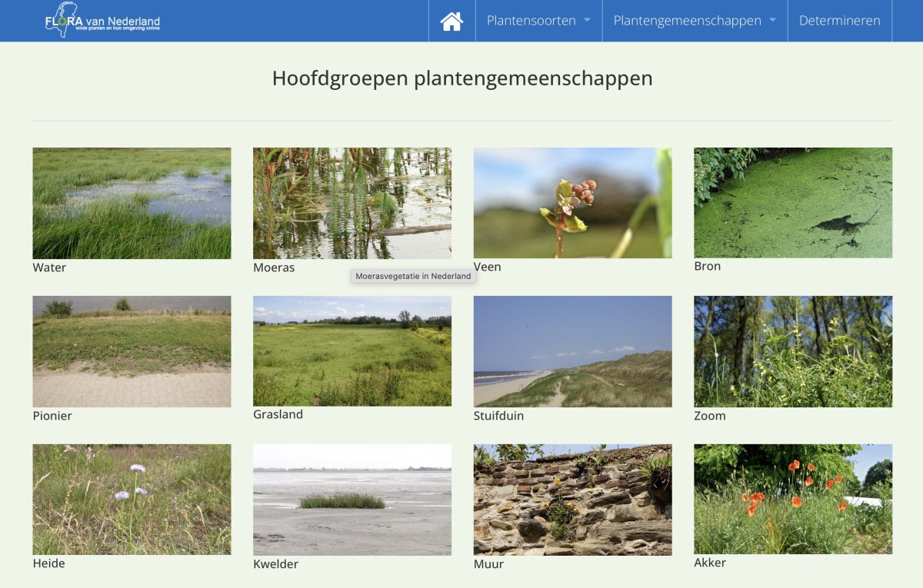Open the Kwelder mudflat photo

[x=352, y=500]
